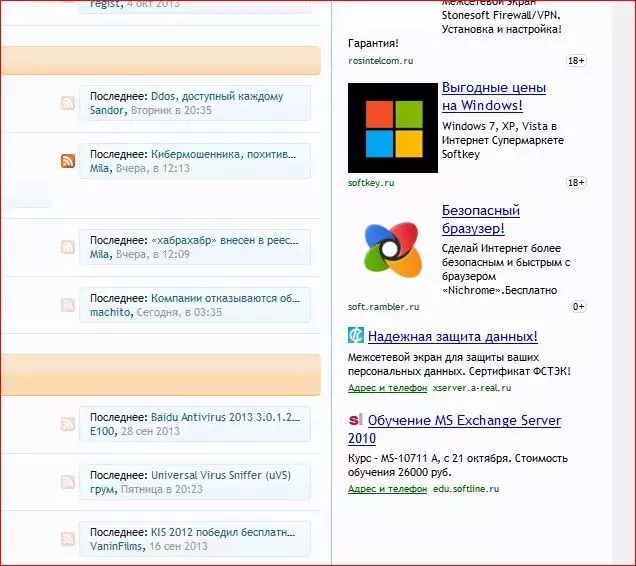The height and width of the screenshot is (566, 636).
Task: Open user profile VaninFilms
Action: (x=116, y=546)
